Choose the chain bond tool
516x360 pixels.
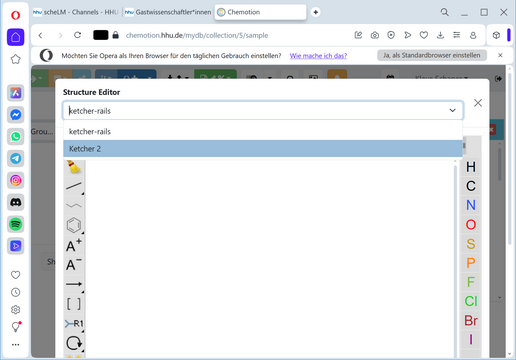[74, 205]
